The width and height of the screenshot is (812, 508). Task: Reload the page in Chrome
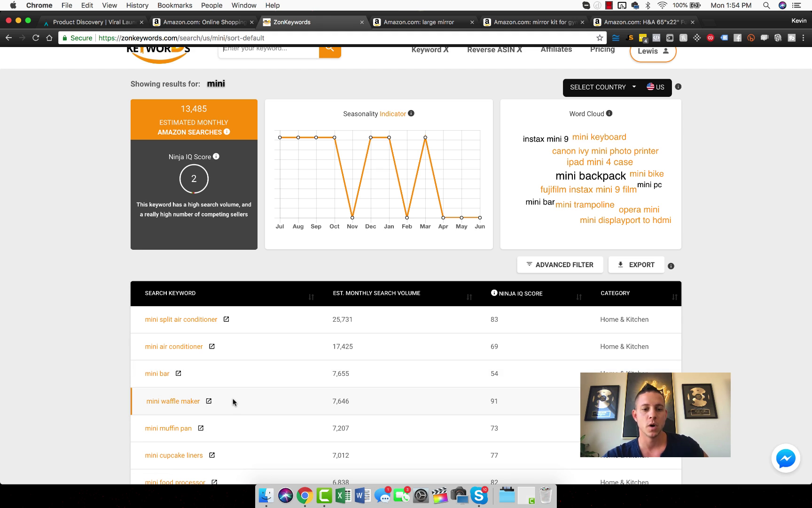(x=36, y=38)
